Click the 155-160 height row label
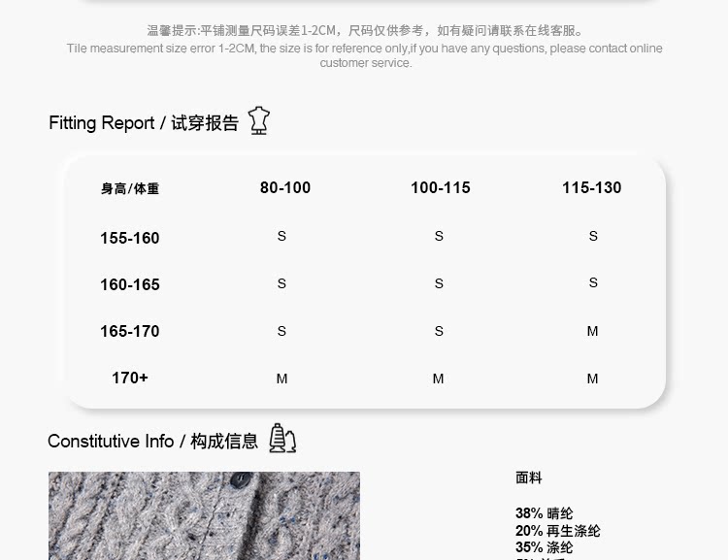 pos(129,238)
